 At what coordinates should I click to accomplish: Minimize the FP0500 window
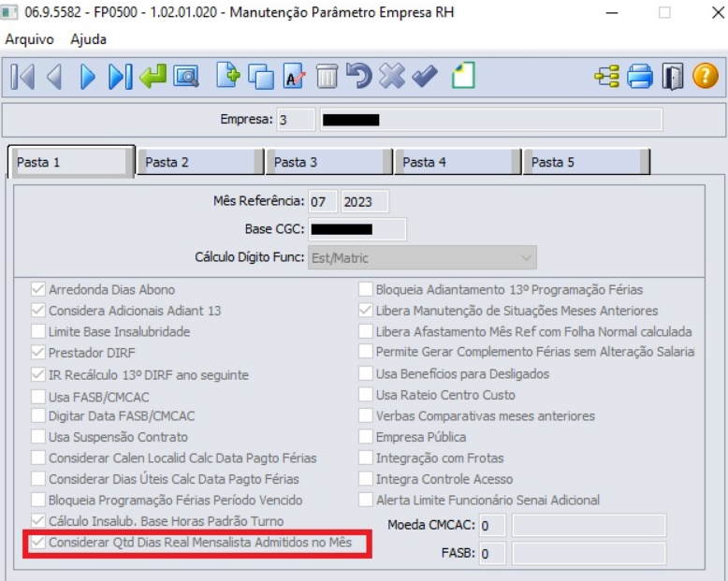(x=612, y=12)
